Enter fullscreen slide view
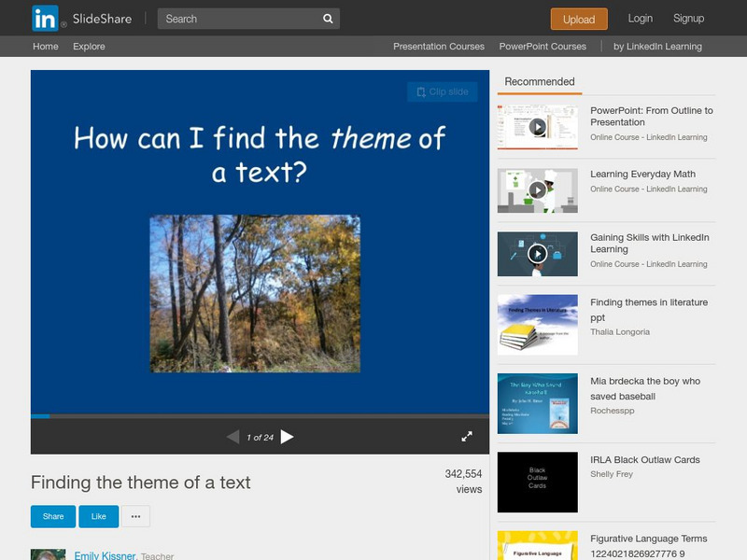 467,437
